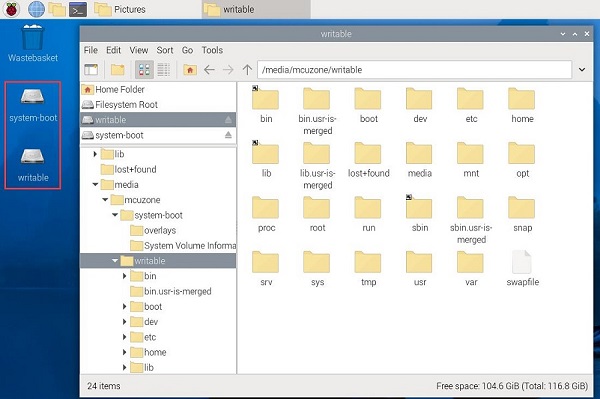Navigate back to previous folder

pos(209,70)
